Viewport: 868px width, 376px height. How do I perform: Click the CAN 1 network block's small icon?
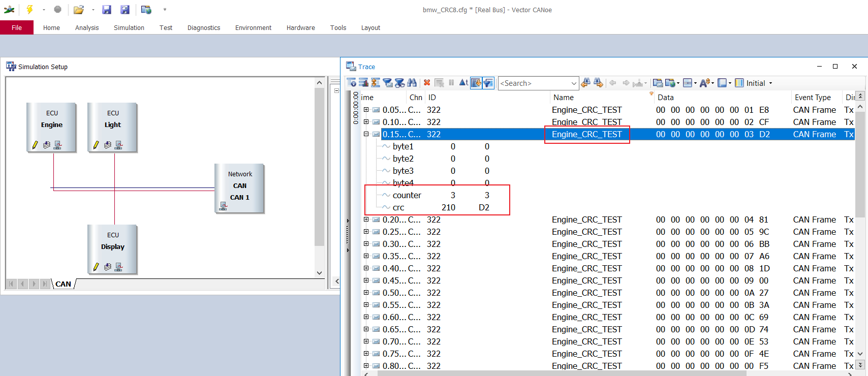[223, 206]
